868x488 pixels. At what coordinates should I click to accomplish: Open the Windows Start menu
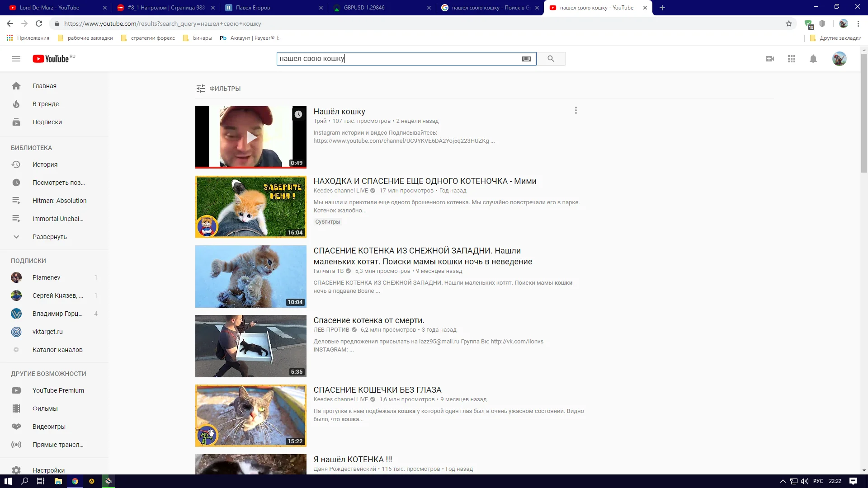click(x=8, y=481)
